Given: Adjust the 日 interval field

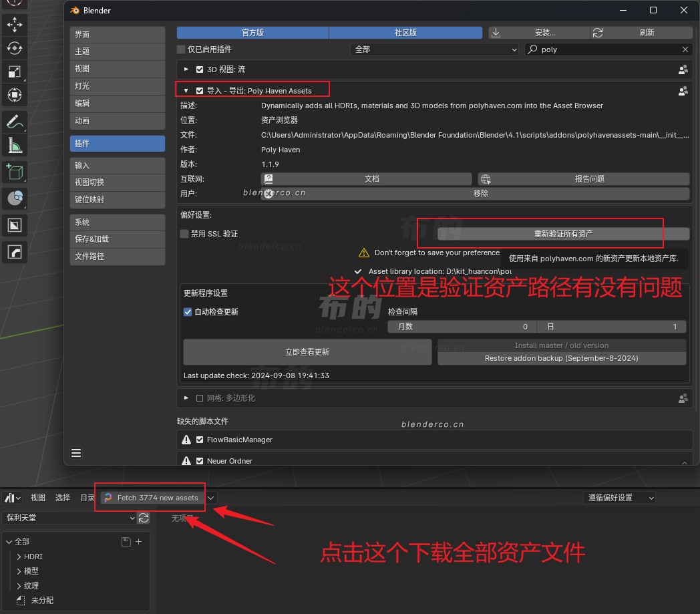Looking at the screenshot, I should tap(611, 327).
